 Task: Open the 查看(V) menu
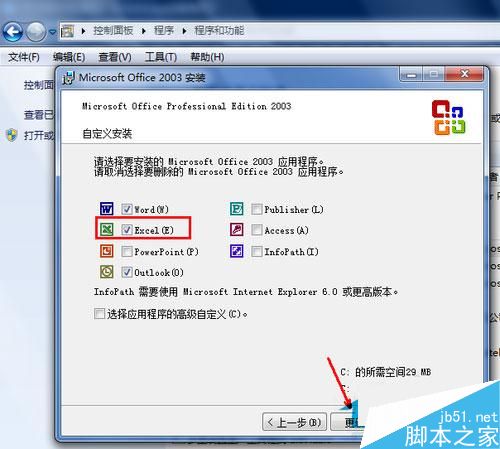115,57
